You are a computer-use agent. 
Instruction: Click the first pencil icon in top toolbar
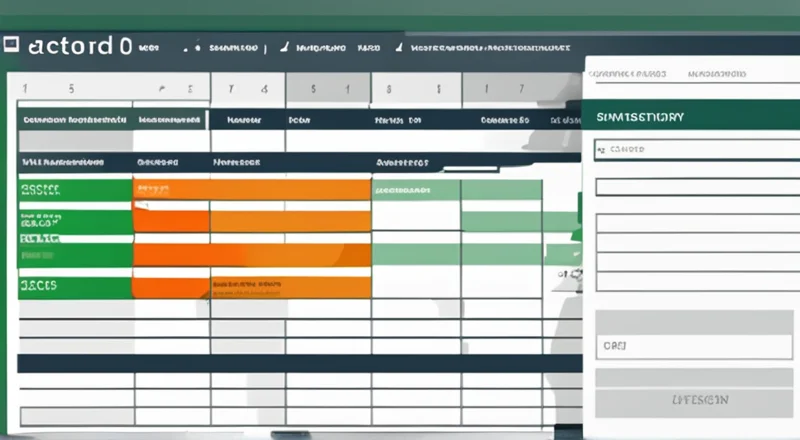285,46
